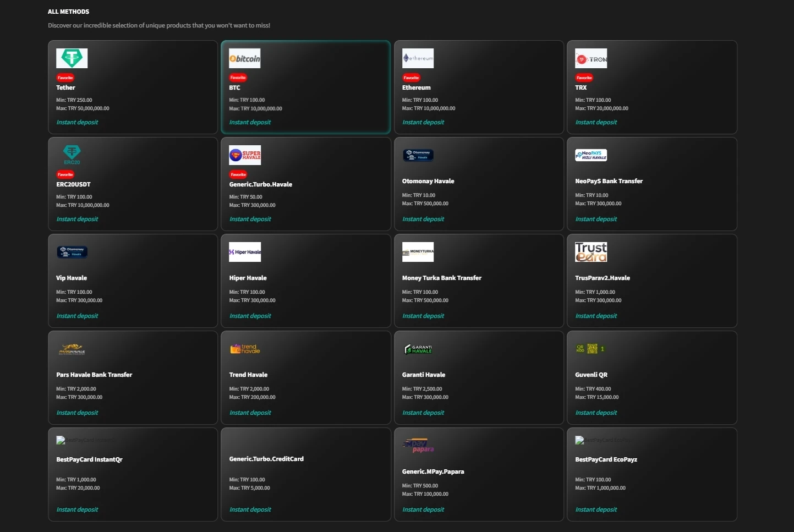Open Instant deposit for Money Turka

[x=423, y=316]
